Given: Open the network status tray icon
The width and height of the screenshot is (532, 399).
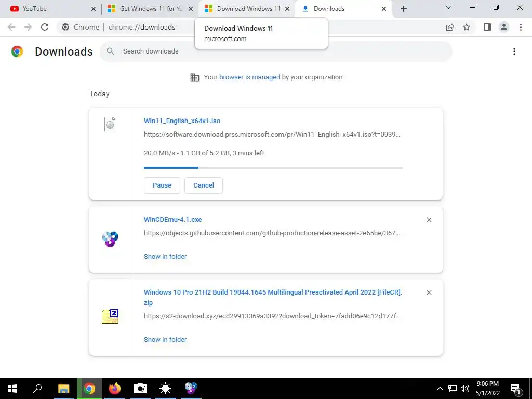Looking at the screenshot, I should [x=453, y=389].
